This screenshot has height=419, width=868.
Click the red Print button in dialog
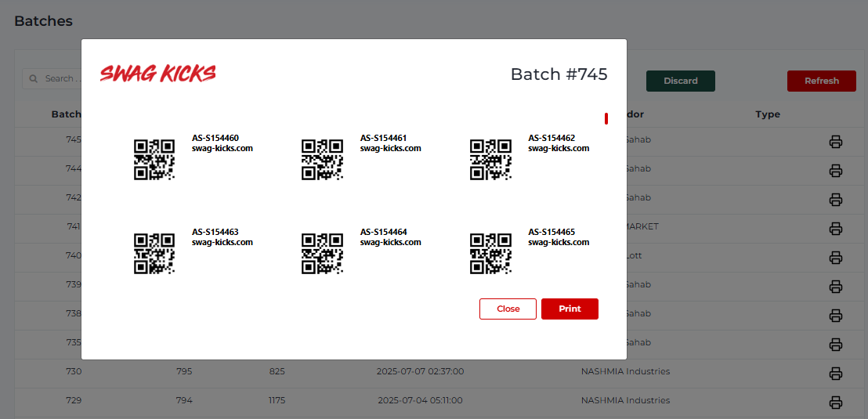[570, 309]
